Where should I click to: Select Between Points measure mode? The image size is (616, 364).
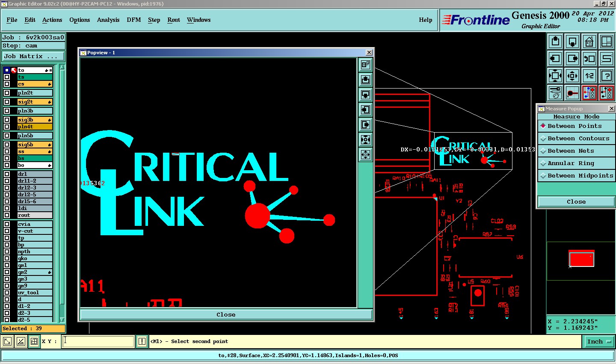[576, 126]
